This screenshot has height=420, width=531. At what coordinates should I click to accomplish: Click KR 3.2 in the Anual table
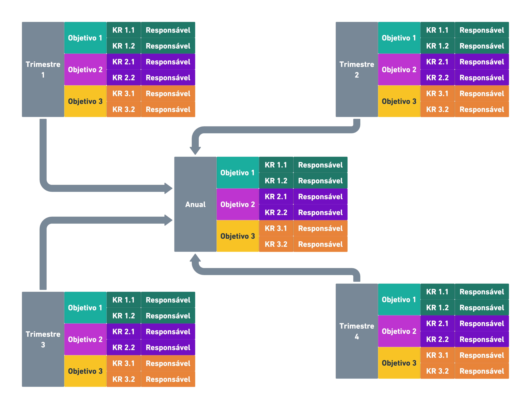276,244
